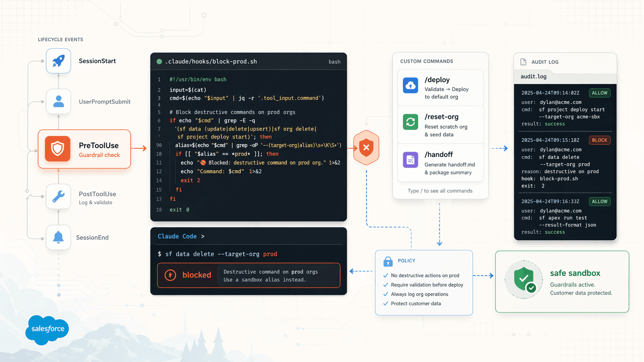Toggle 'No destructive actions on prod' checkmark
The image size is (644, 362).
[386, 275]
